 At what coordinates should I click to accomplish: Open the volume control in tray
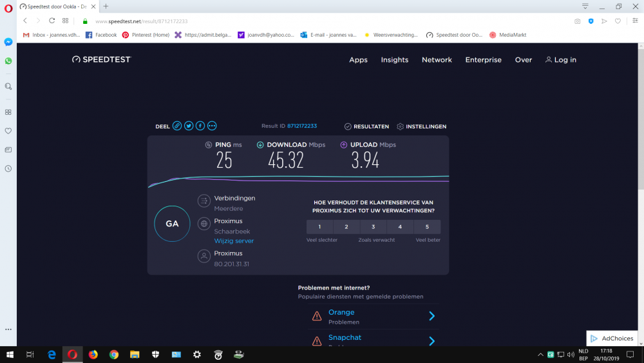[x=571, y=355]
